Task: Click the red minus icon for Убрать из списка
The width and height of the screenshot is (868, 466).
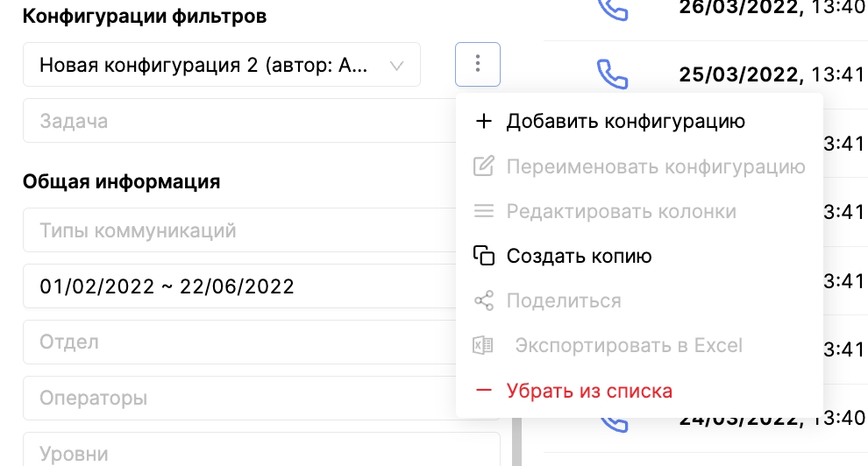Action: [x=483, y=391]
